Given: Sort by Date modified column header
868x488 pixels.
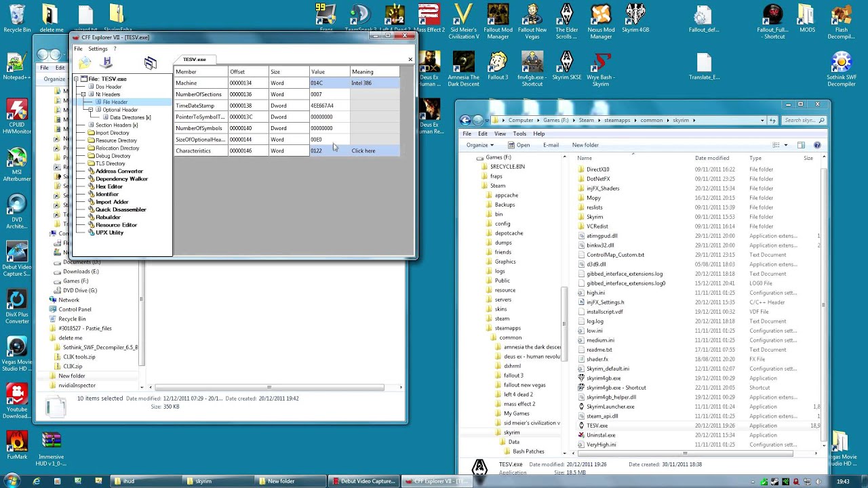Looking at the screenshot, I should coord(712,158).
